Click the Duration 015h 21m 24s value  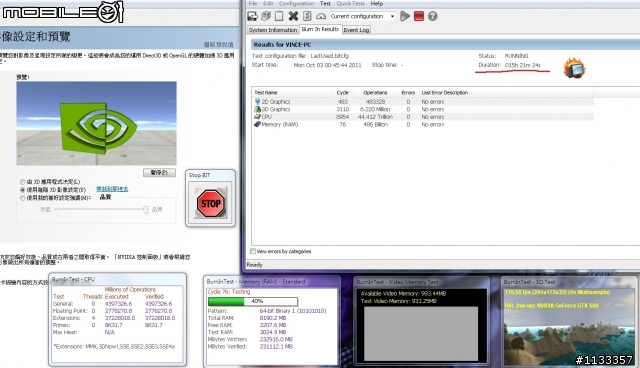coord(522,65)
